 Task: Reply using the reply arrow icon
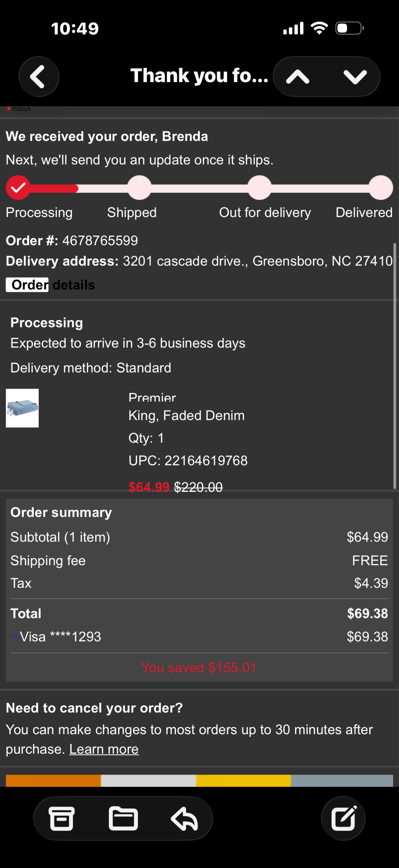tap(184, 818)
